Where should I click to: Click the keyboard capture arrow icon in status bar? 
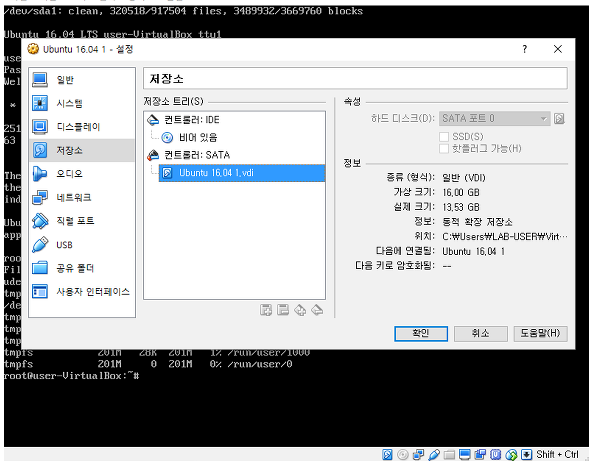pyautogui.click(x=526, y=455)
